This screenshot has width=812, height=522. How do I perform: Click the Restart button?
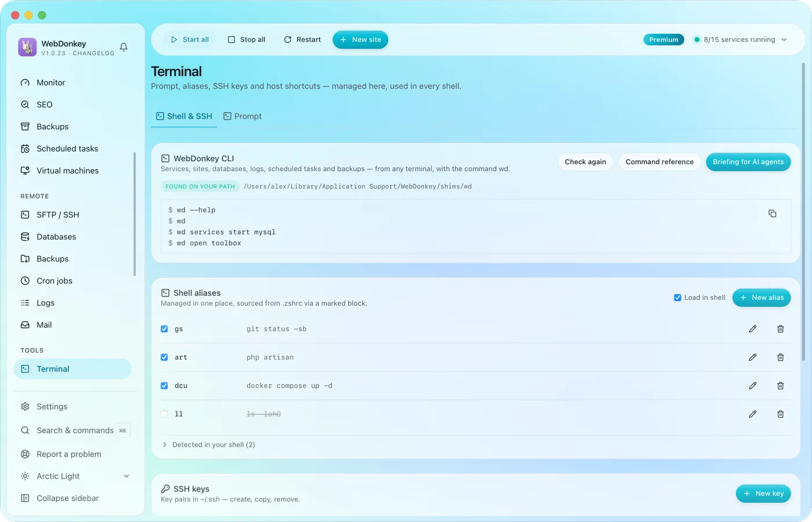click(302, 39)
